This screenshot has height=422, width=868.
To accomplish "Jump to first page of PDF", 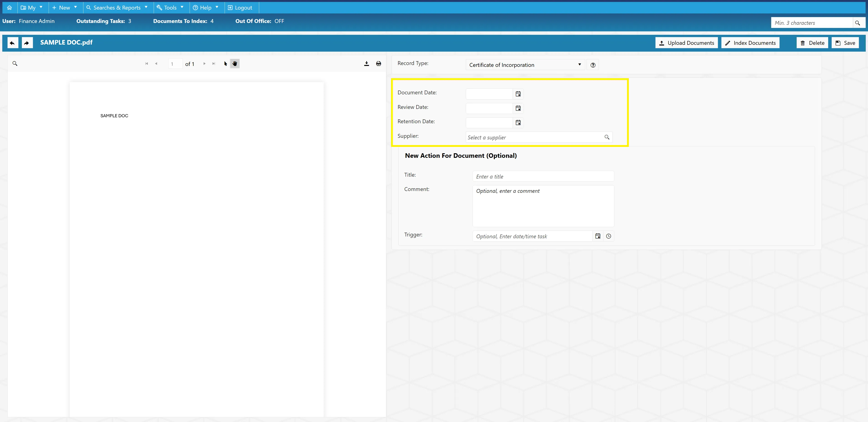I will [147, 63].
